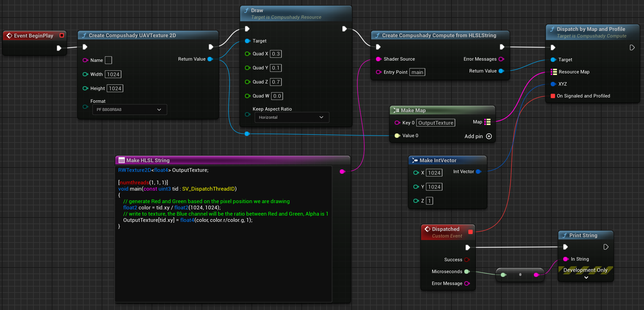Click the Width 1024 value field
This screenshot has height=310, width=644.
point(113,74)
